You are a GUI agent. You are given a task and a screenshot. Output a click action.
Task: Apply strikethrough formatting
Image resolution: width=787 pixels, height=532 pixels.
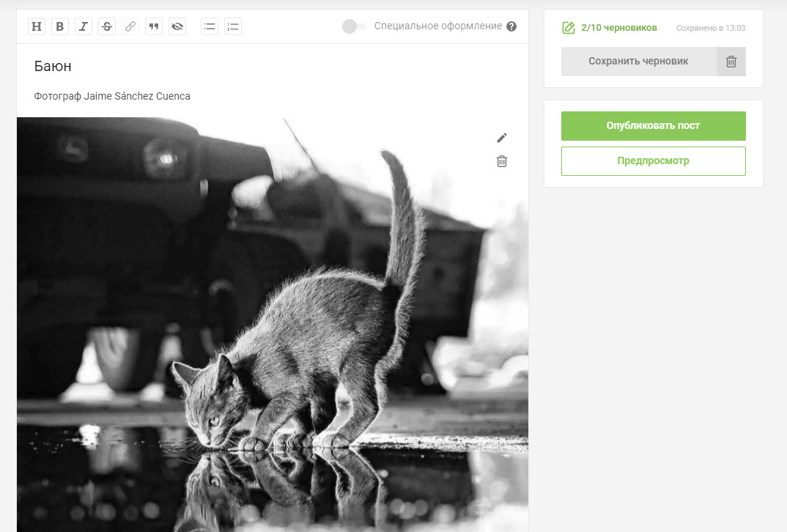point(107,26)
